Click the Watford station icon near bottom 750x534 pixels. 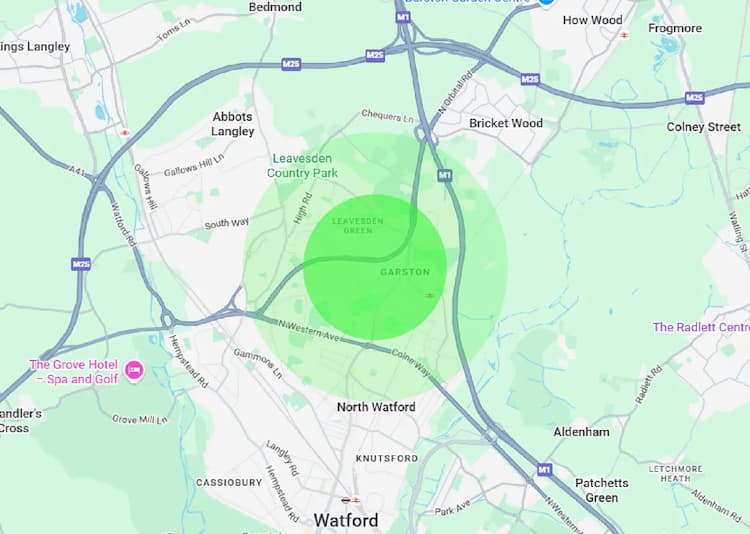[x=351, y=501]
